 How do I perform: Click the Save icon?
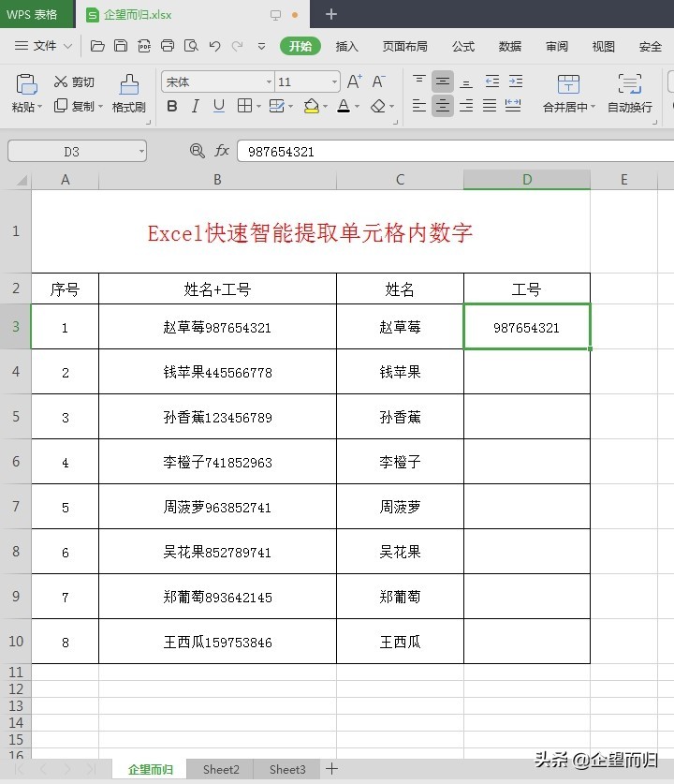pyautogui.click(x=121, y=46)
